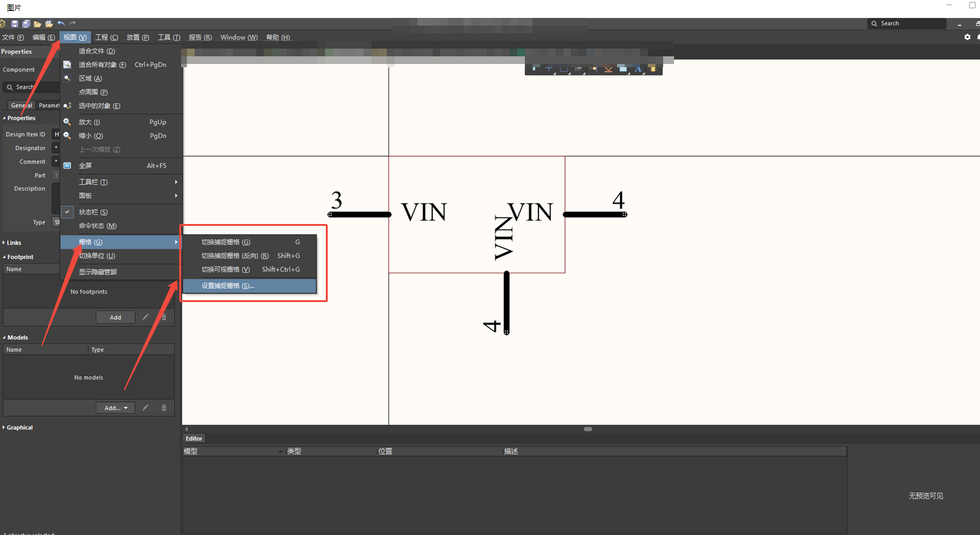Image resolution: width=980 pixels, height=535 pixels.
Task: Click the Open folder icon in the top toolbar
Action: pyautogui.click(x=38, y=24)
